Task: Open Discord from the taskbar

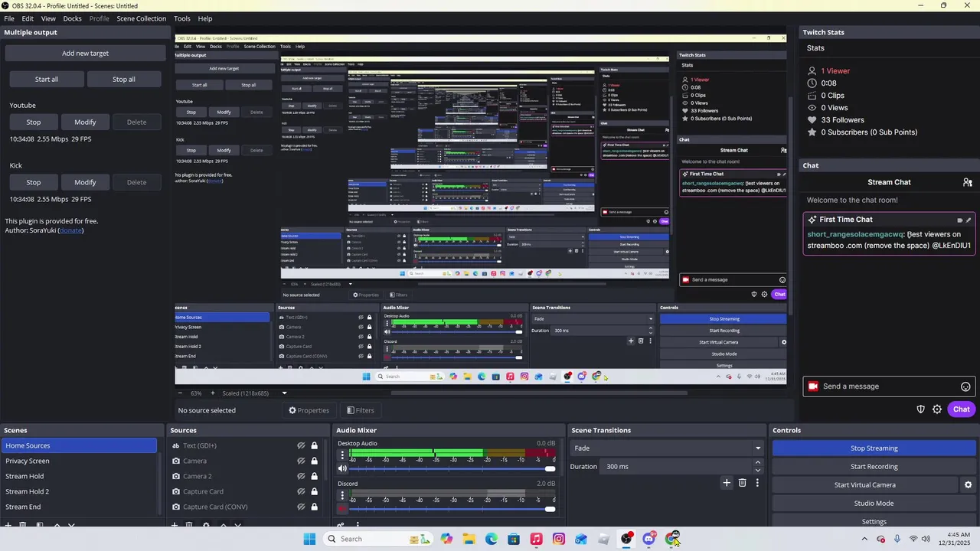Action: [649, 539]
